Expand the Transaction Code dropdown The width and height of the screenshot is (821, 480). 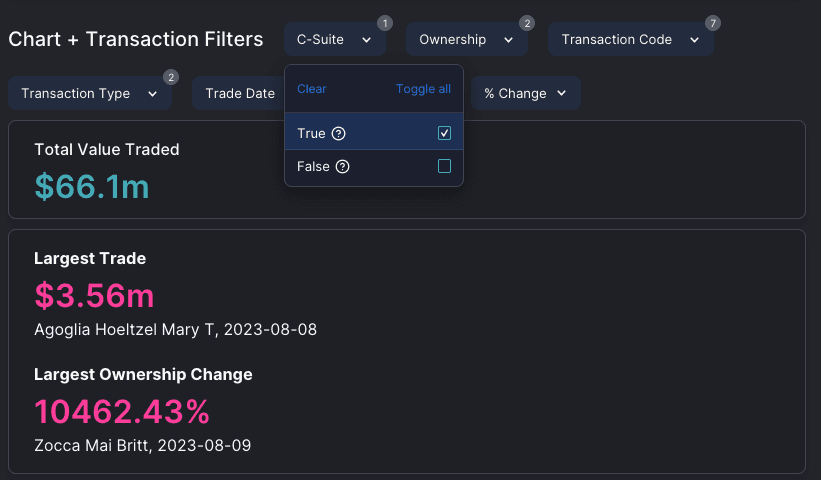pyautogui.click(x=630, y=39)
